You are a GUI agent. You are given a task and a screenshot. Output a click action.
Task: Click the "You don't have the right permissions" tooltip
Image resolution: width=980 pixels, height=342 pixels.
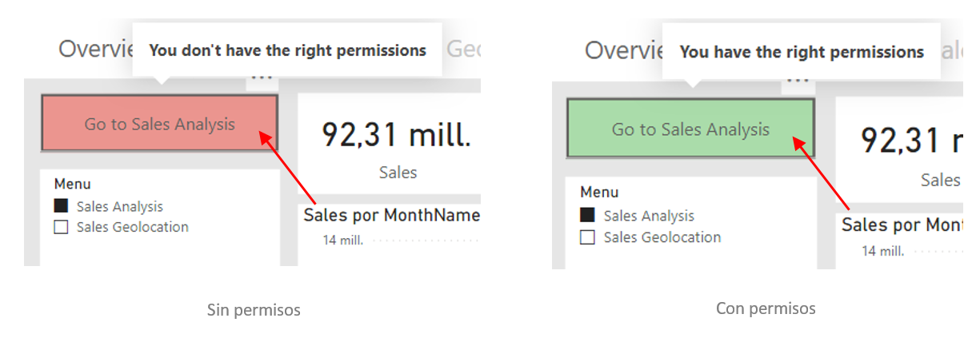tap(287, 50)
